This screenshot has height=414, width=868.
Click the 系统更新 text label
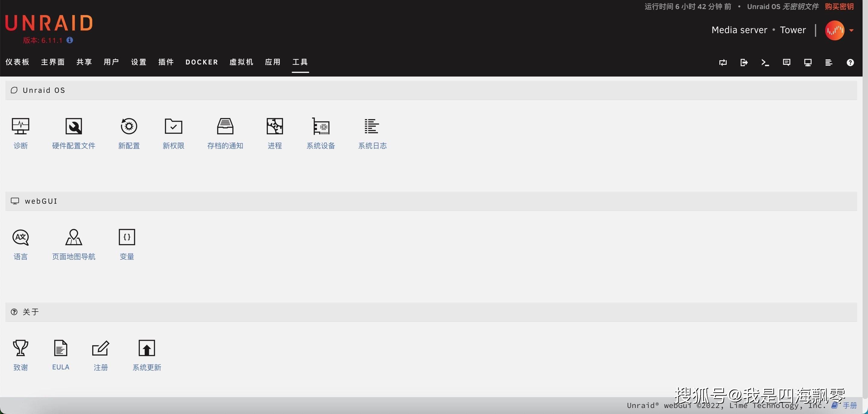pyautogui.click(x=146, y=367)
